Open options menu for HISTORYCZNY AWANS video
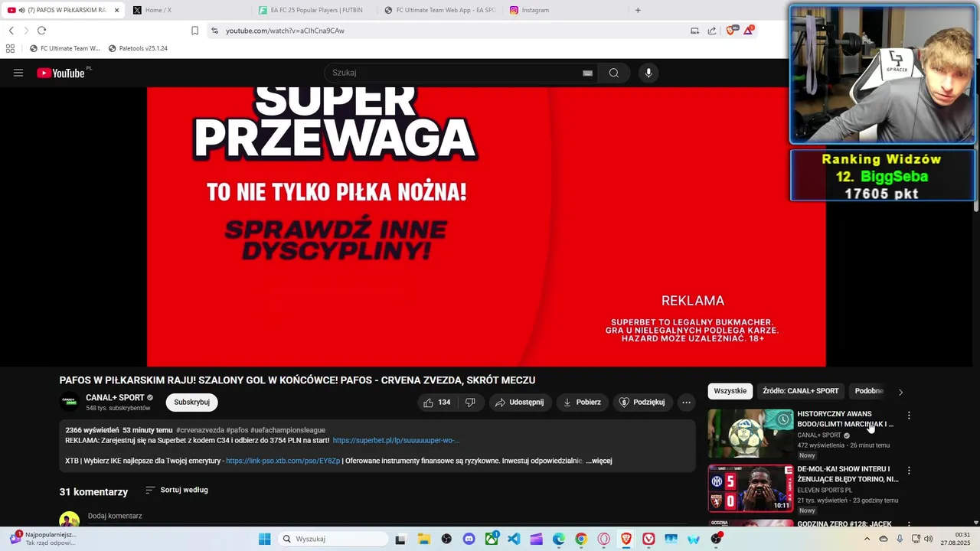 click(x=909, y=416)
